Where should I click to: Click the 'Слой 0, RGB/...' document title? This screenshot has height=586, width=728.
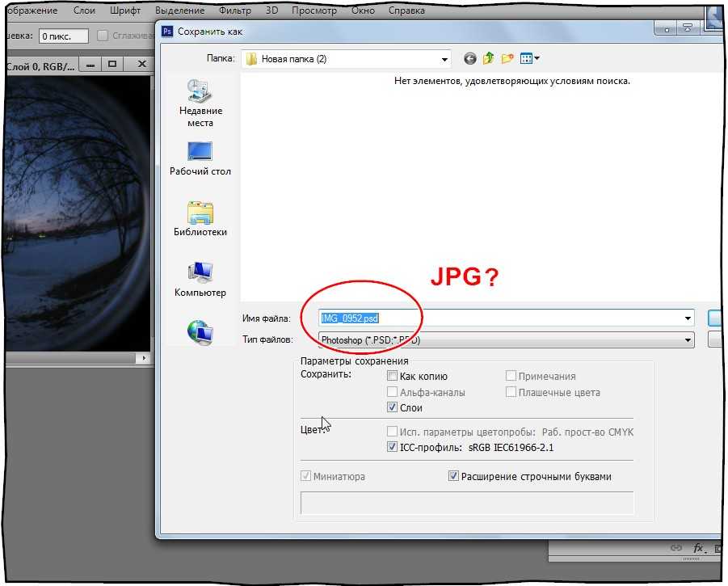tap(40, 66)
